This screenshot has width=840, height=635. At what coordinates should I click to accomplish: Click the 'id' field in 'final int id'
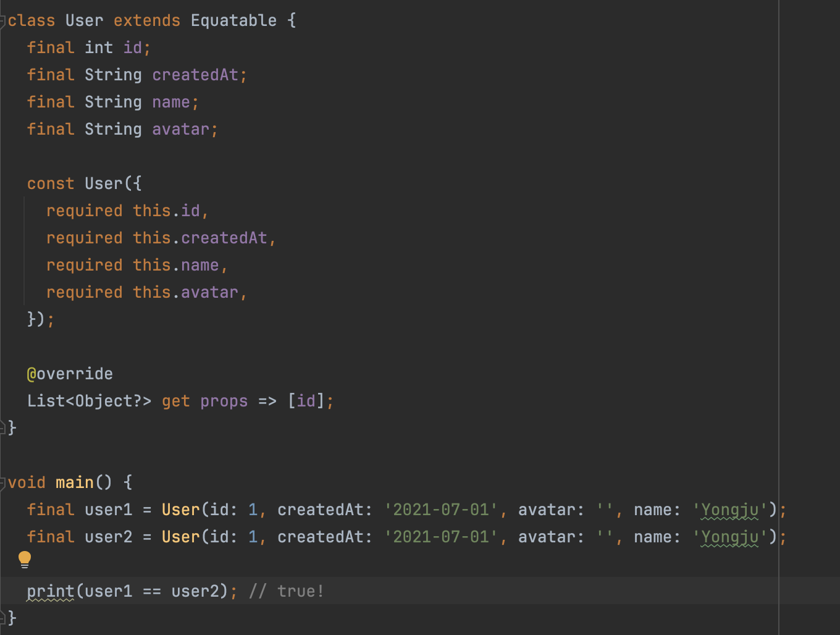[x=133, y=48]
